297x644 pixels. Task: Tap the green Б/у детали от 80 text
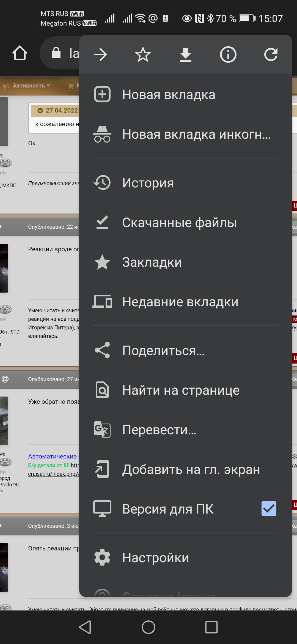[49, 465]
